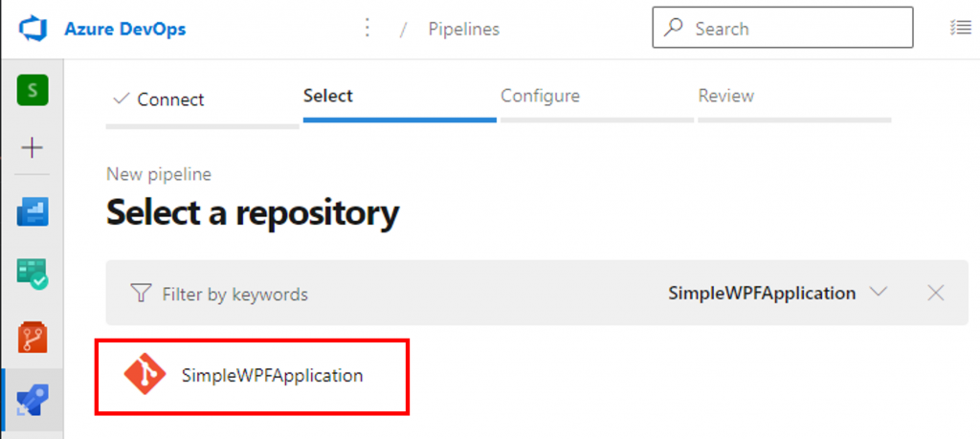Click the Review step tab
Image resolution: width=980 pixels, height=439 pixels.
726,96
